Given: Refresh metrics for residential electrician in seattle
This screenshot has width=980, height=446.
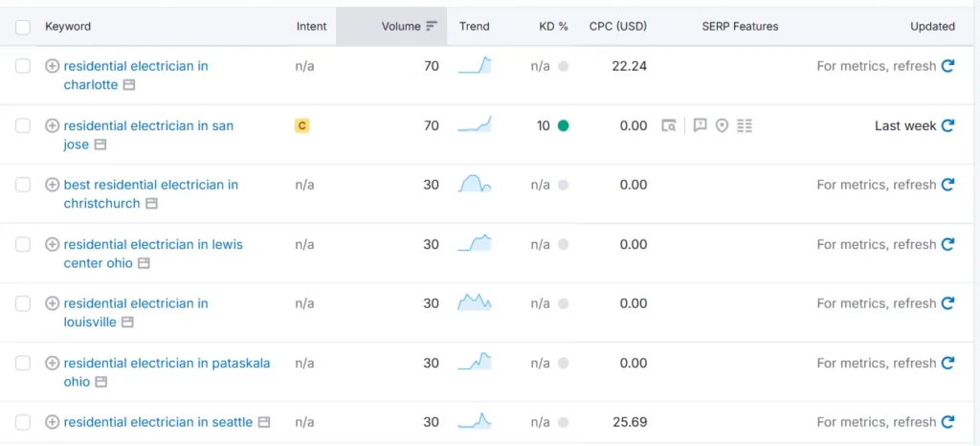Looking at the screenshot, I should coord(947,422).
